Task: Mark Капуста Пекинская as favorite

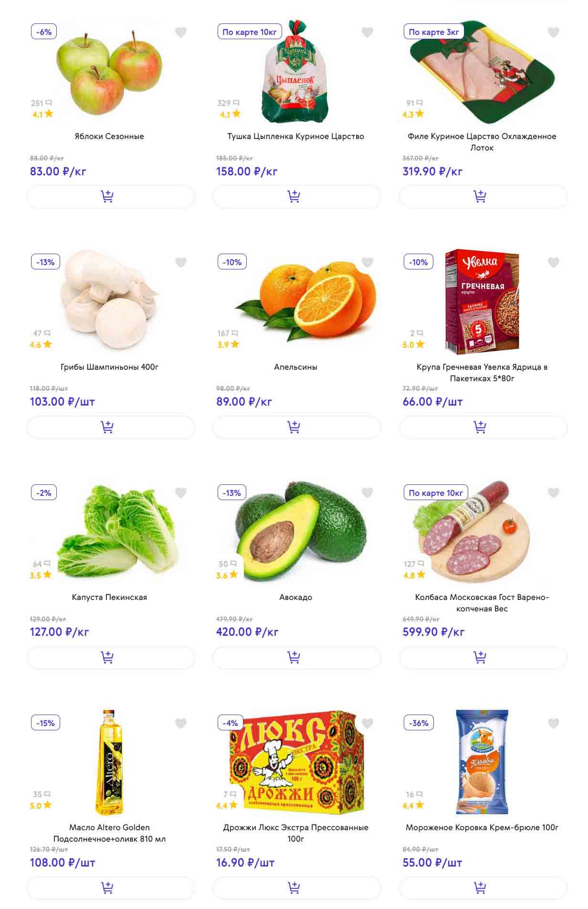Action: (x=180, y=492)
